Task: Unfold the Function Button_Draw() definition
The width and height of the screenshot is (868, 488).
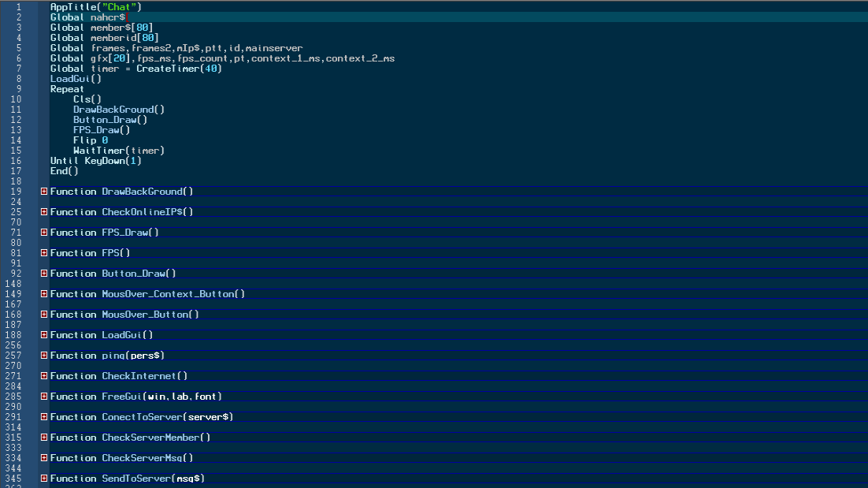Action: [43, 274]
